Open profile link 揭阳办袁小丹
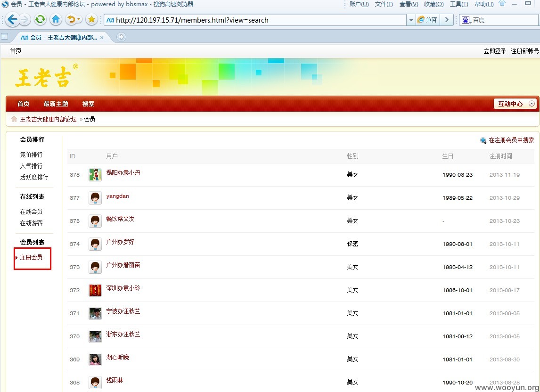 [x=123, y=172]
